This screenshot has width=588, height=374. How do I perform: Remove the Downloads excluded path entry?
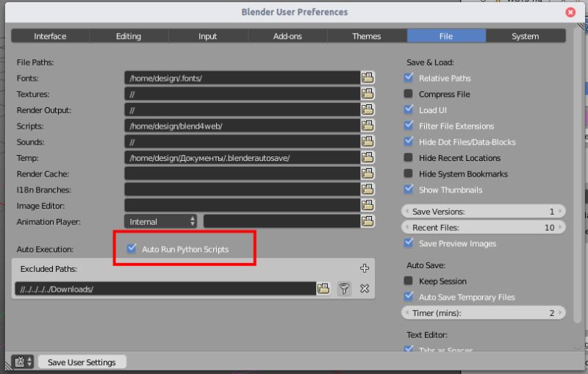click(365, 289)
